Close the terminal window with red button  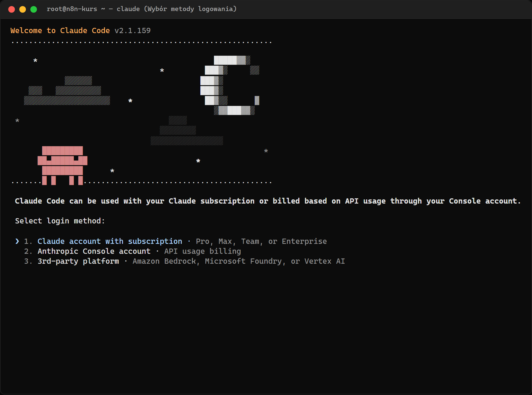12,9
